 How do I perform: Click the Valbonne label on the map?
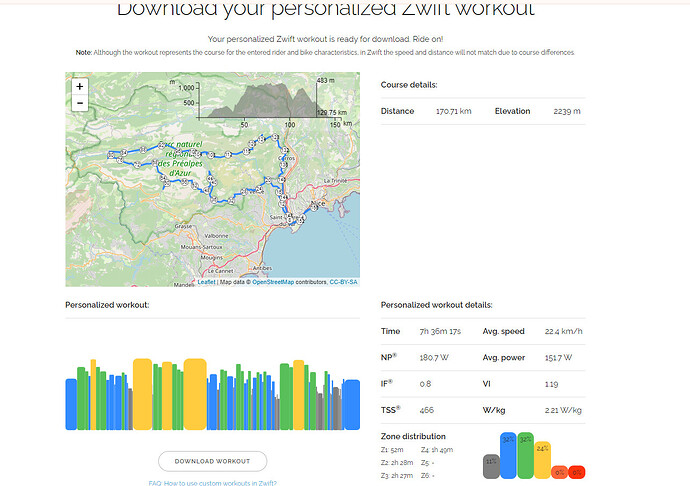point(216,236)
